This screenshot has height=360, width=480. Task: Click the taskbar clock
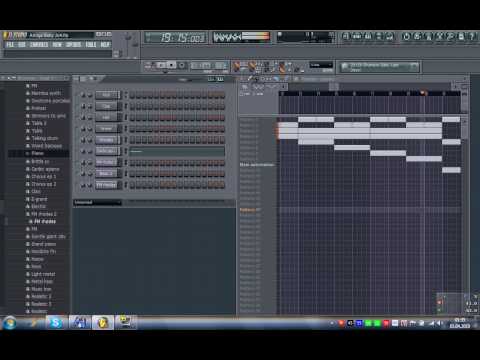point(460,323)
